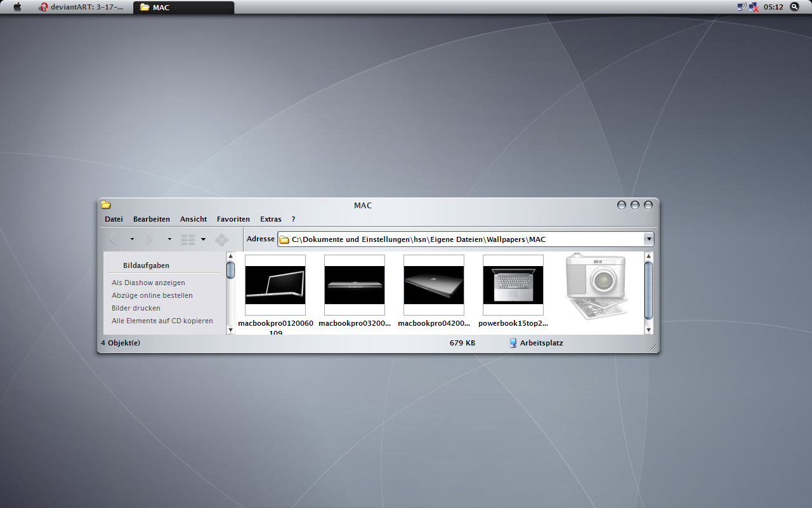Select the MAC folder taskbar button
Viewport: 812px width, 508px height.
(x=184, y=8)
